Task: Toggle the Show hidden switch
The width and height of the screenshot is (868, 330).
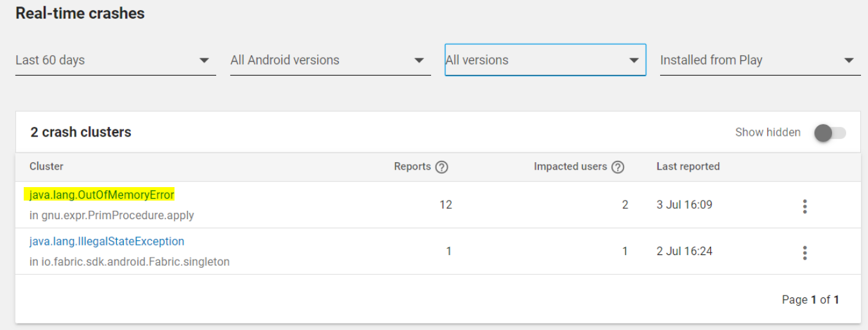Action: click(830, 133)
